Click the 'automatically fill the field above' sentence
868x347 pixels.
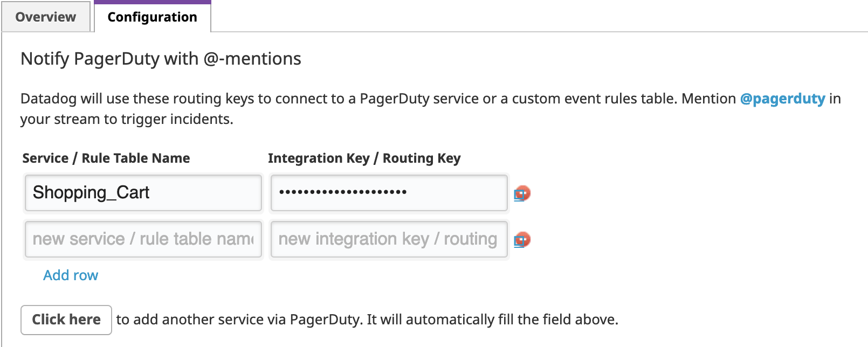click(x=512, y=320)
